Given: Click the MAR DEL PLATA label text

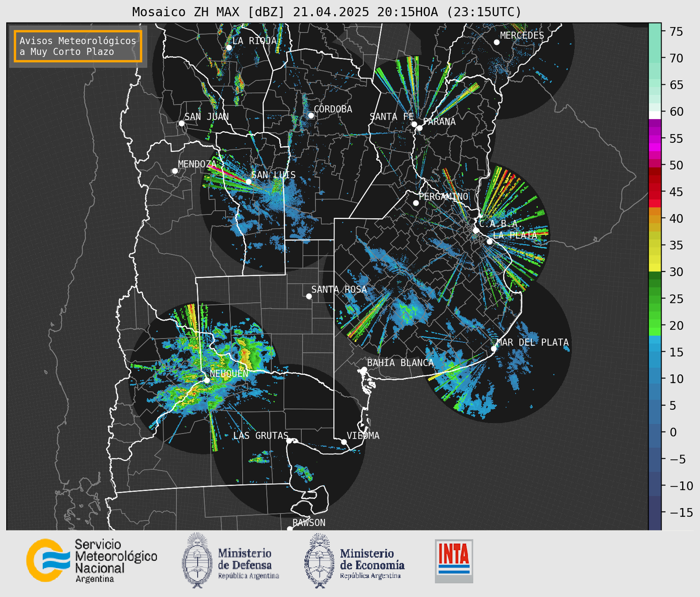Looking at the screenshot, I should coord(533,343).
